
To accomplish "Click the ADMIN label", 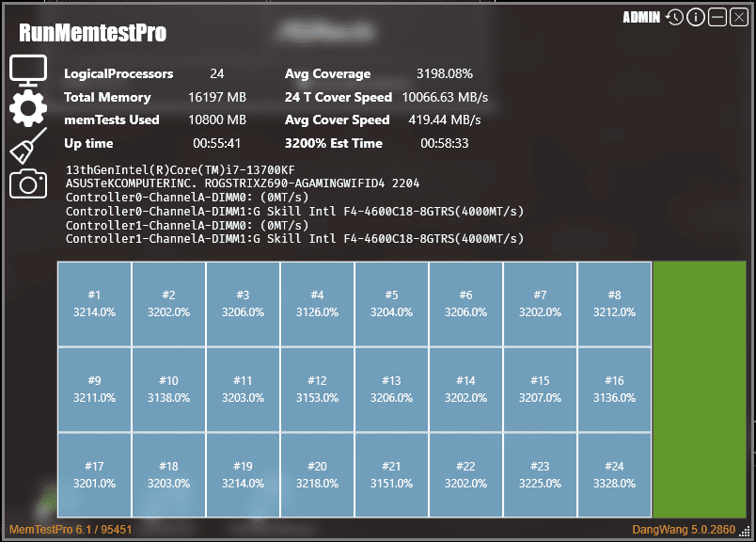I will (x=641, y=17).
